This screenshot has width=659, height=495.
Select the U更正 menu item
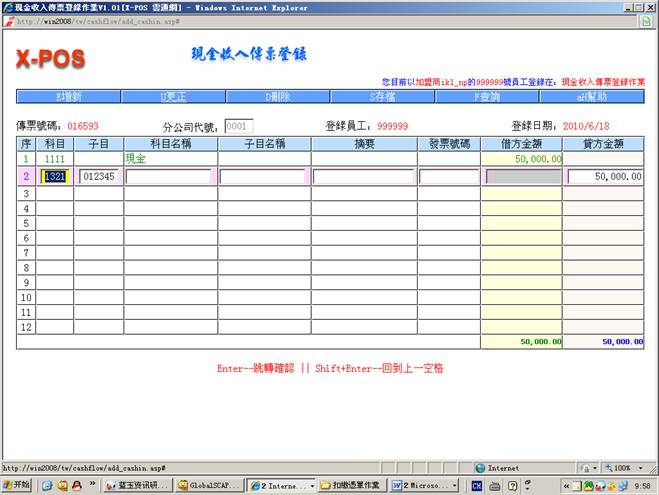click(173, 97)
